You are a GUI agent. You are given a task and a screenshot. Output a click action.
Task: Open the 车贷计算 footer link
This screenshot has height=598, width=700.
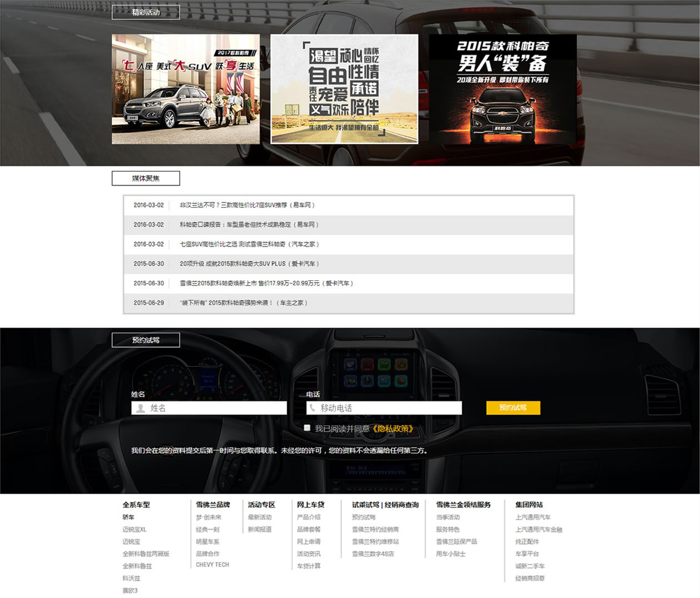pyautogui.click(x=309, y=566)
